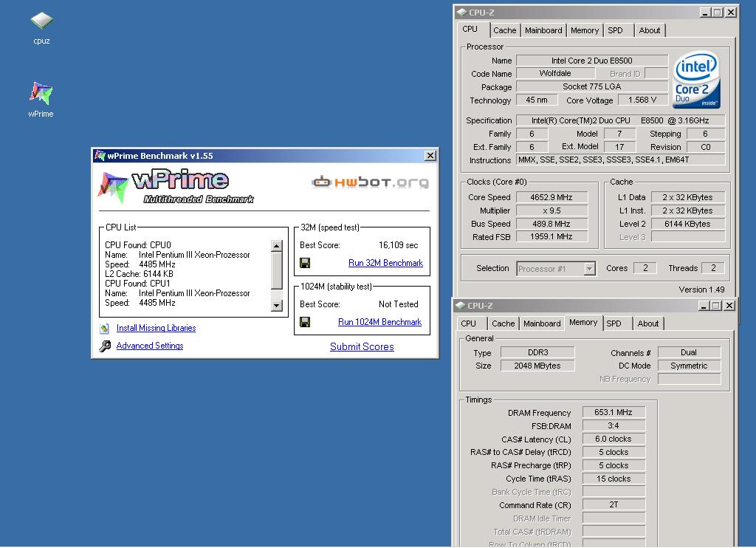756x548 pixels.
Task: Click the CAS# Latency value 6.0 clocks
Action: coord(614,439)
